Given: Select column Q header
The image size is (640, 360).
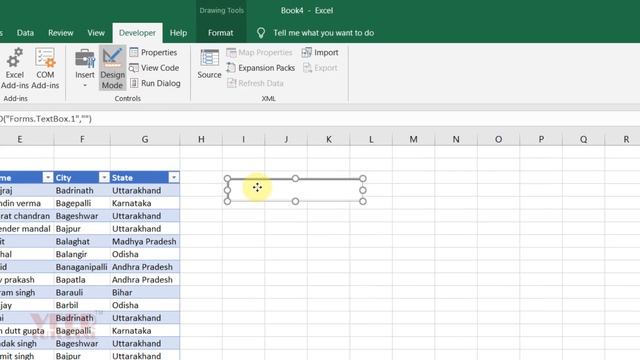Looking at the screenshot, I should coord(584,140).
